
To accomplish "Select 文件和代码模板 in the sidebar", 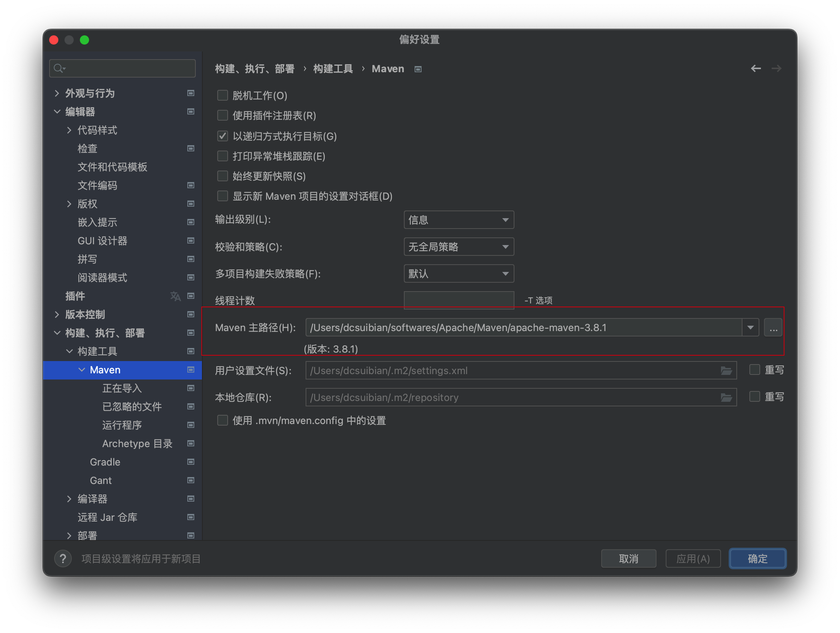I will coord(112,167).
